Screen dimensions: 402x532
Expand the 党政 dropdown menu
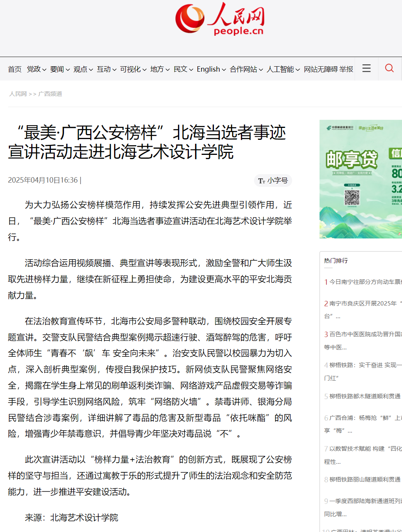pyautogui.click(x=36, y=69)
